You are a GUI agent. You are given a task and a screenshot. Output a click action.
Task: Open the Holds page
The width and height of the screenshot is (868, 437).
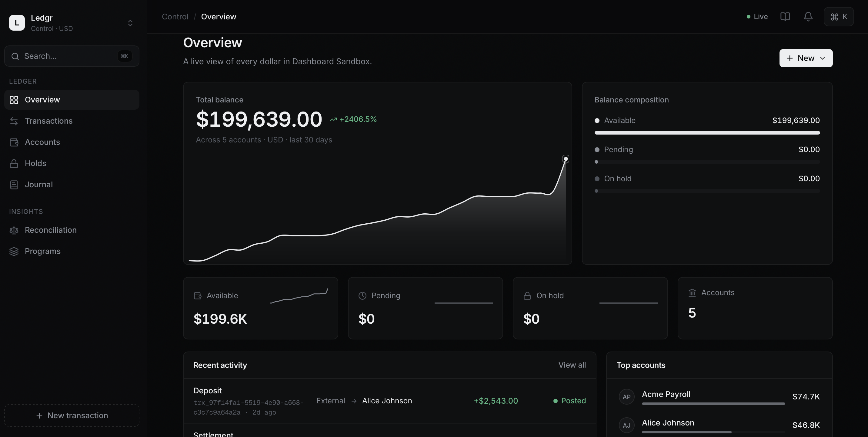(72, 163)
